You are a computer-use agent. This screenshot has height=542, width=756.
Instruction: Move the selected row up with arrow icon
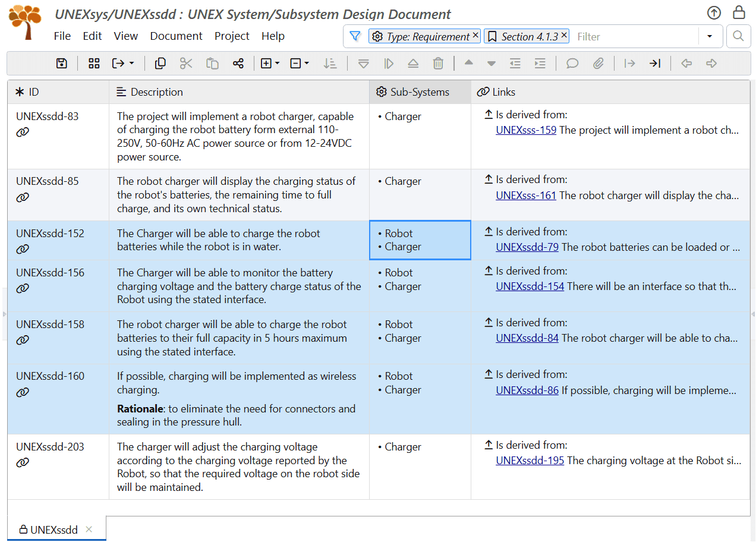[468, 63]
